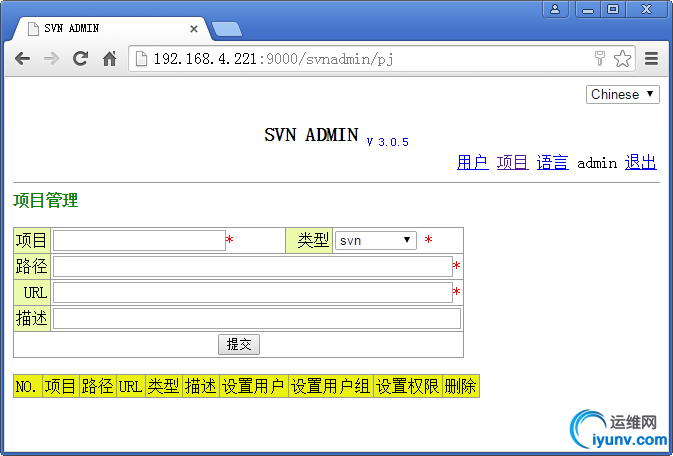Viewport: 673px width, 456px height.
Task: Go back with the browser back arrow
Action: [x=22, y=58]
